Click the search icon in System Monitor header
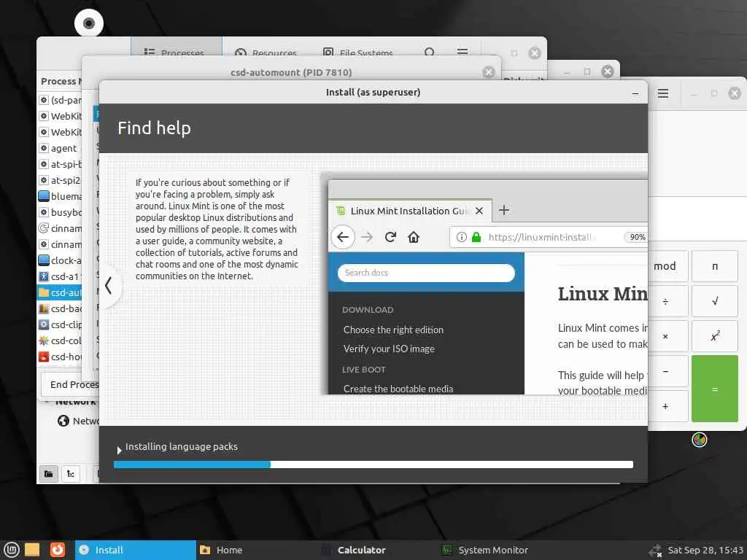Screen dimensions: 747x560 (x=429, y=52)
